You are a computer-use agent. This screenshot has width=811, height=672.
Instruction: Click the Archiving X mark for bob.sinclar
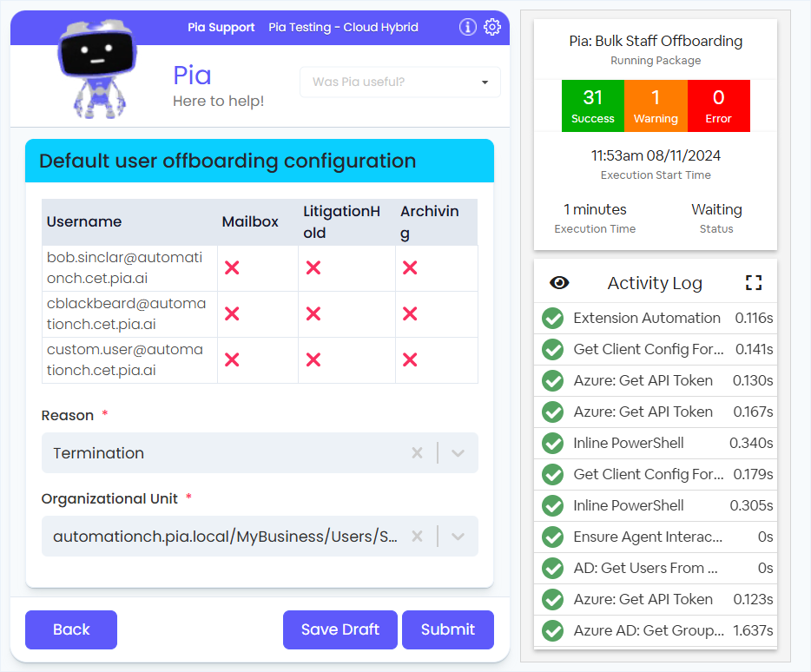410,268
